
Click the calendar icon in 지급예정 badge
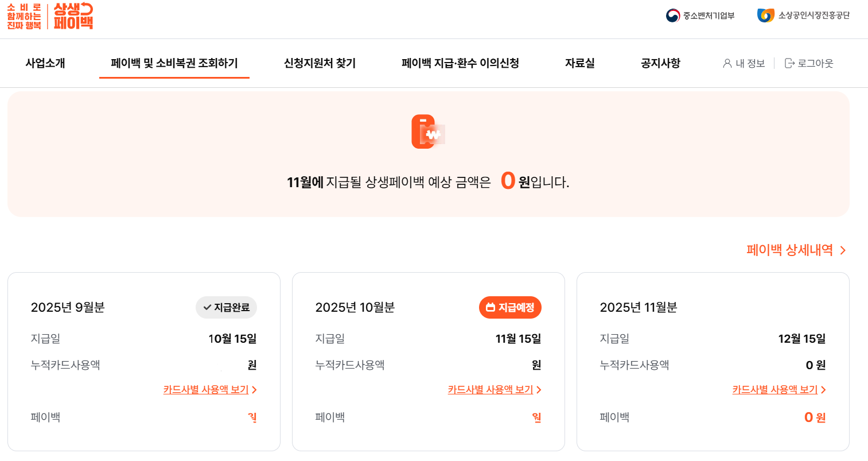pyautogui.click(x=491, y=308)
